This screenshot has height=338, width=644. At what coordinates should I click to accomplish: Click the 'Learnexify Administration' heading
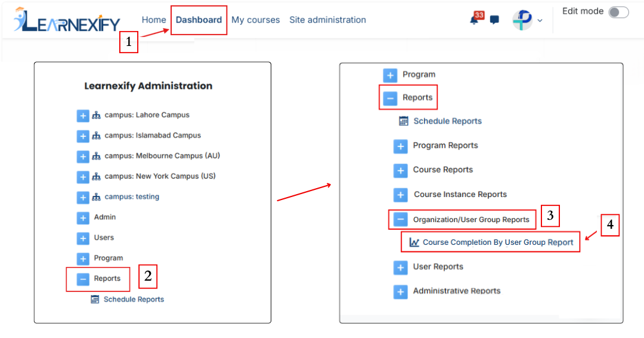148,86
